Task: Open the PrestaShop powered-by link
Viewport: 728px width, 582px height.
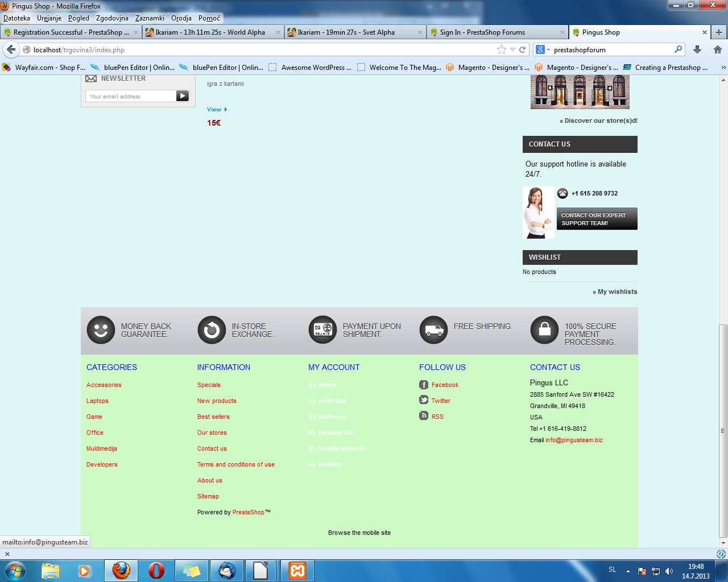Action: 249,512
